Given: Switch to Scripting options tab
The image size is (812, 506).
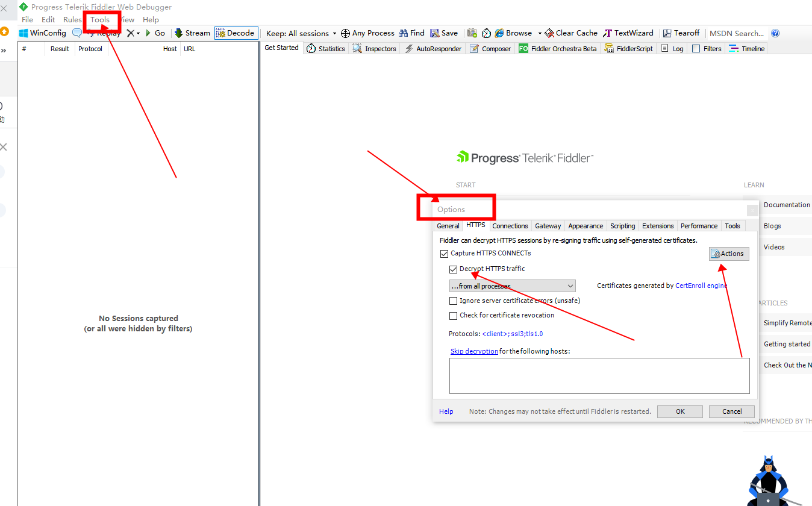Looking at the screenshot, I should tap(623, 226).
